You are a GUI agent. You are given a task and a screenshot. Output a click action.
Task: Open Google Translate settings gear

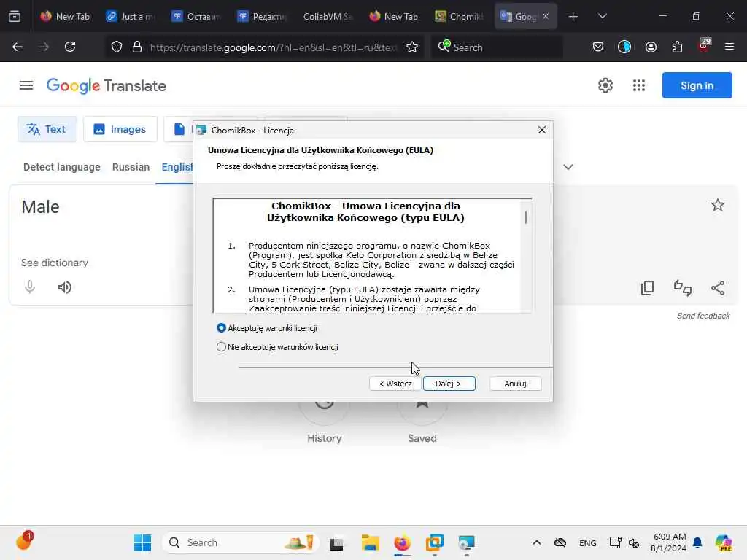click(x=605, y=86)
